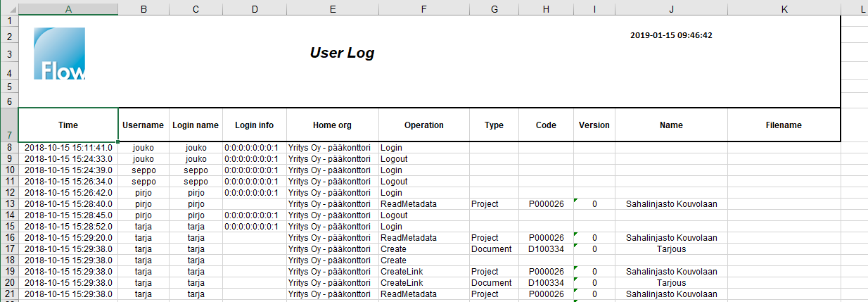Click the Filename header cell

(784, 125)
